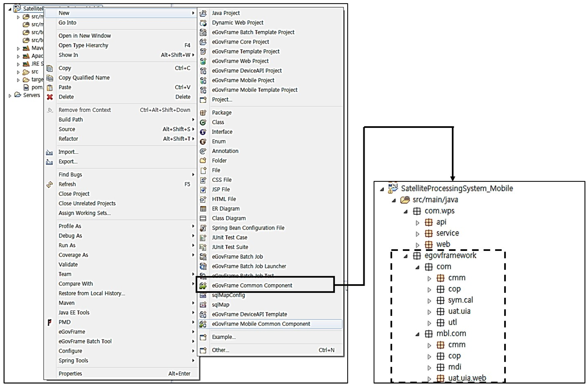
Task: Open Other... new wizard entry
Action: click(220, 350)
